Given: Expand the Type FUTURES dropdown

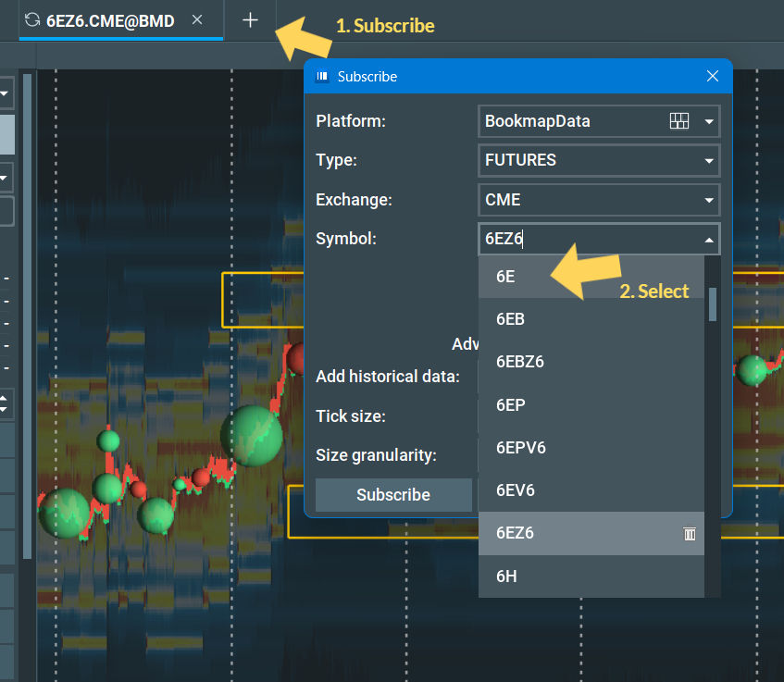Looking at the screenshot, I should [x=709, y=161].
